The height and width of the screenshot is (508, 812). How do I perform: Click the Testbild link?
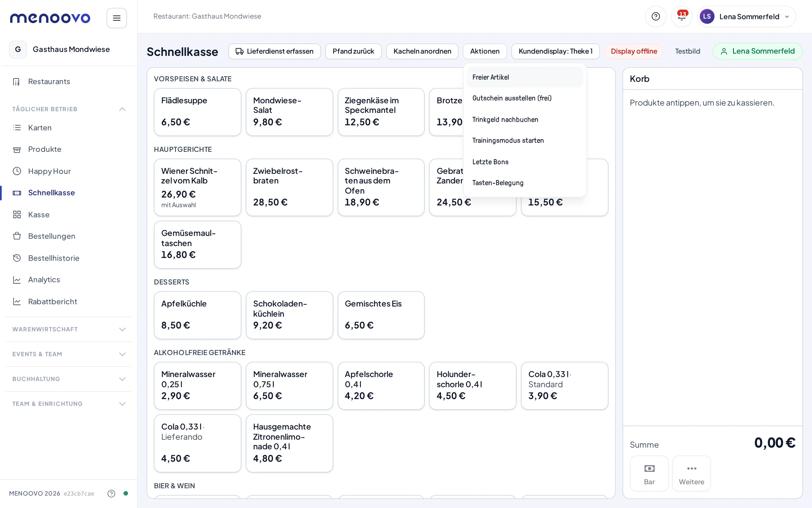[687, 51]
